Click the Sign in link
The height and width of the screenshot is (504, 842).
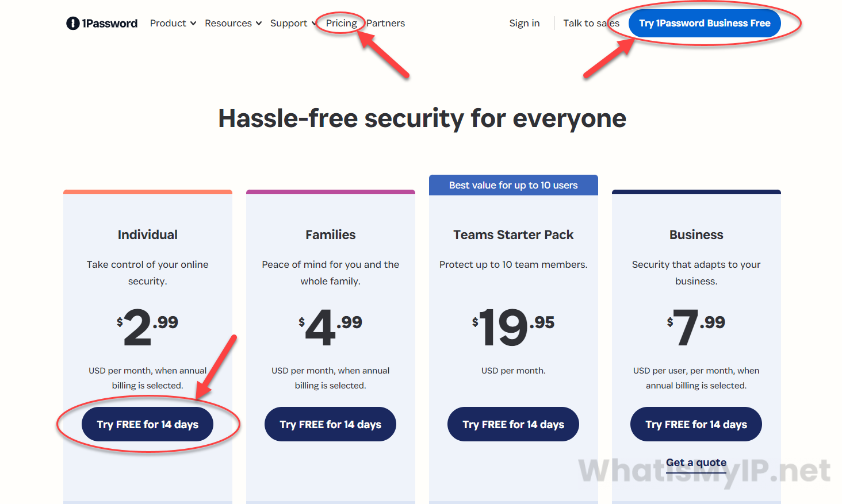pos(524,23)
